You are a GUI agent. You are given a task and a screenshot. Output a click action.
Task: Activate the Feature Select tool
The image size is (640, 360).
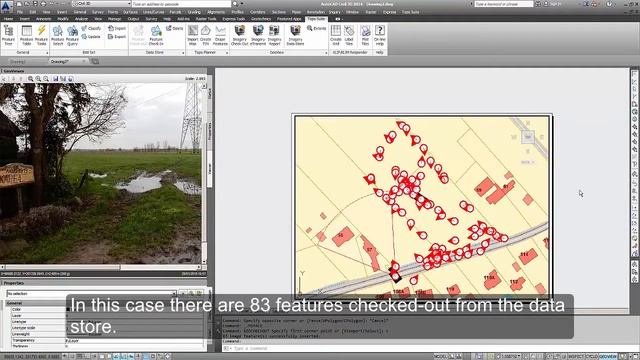tap(58, 35)
